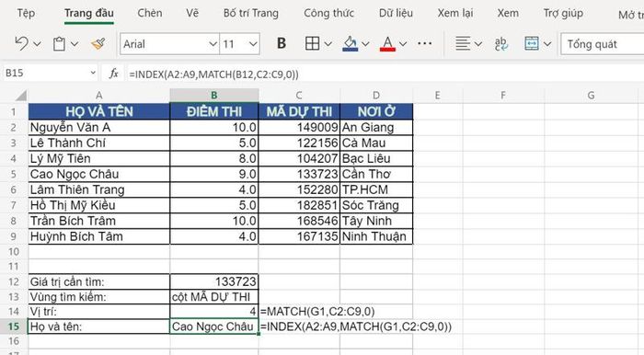The height and width of the screenshot is (355, 644).
Task: Select row 15 header
Action: [x=14, y=326]
